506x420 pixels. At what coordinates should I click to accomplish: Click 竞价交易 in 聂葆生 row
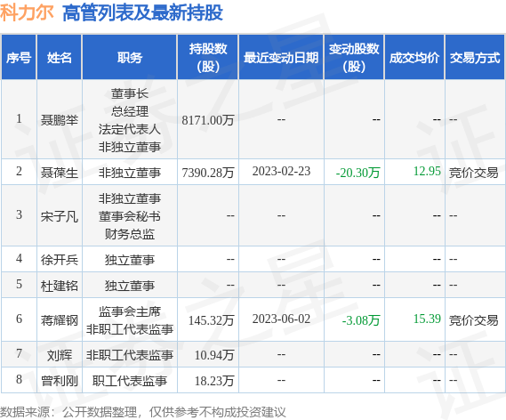473,173
